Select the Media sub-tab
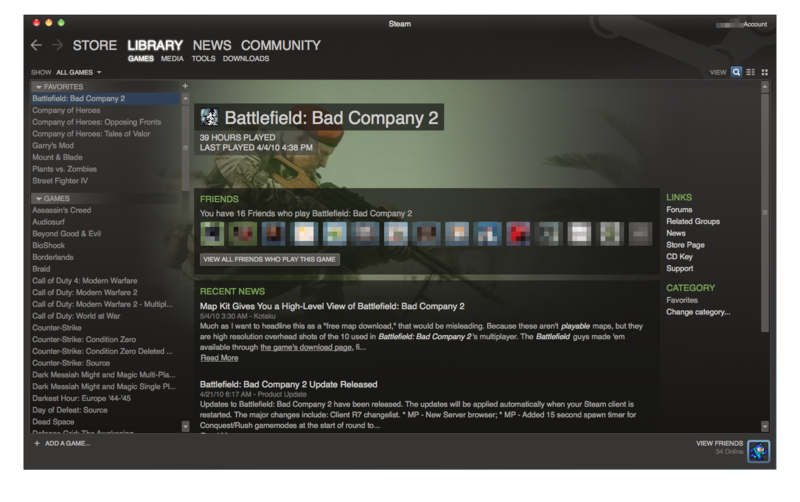Image resolution: width=800 pixels, height=502 pixels. pyautogui.click(x=172, y=59)
